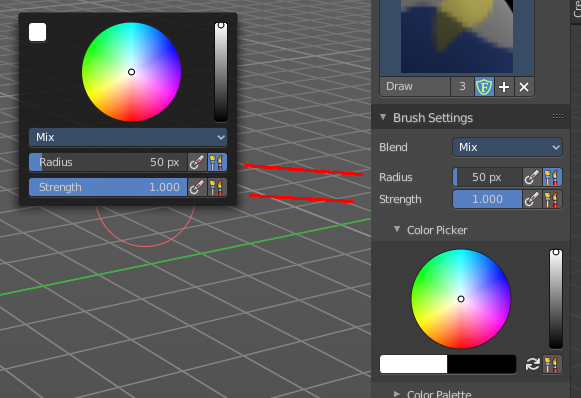Open the Mix blend dropdown in popup
Viewport: 581px width, 398px height.
[128, 137]
